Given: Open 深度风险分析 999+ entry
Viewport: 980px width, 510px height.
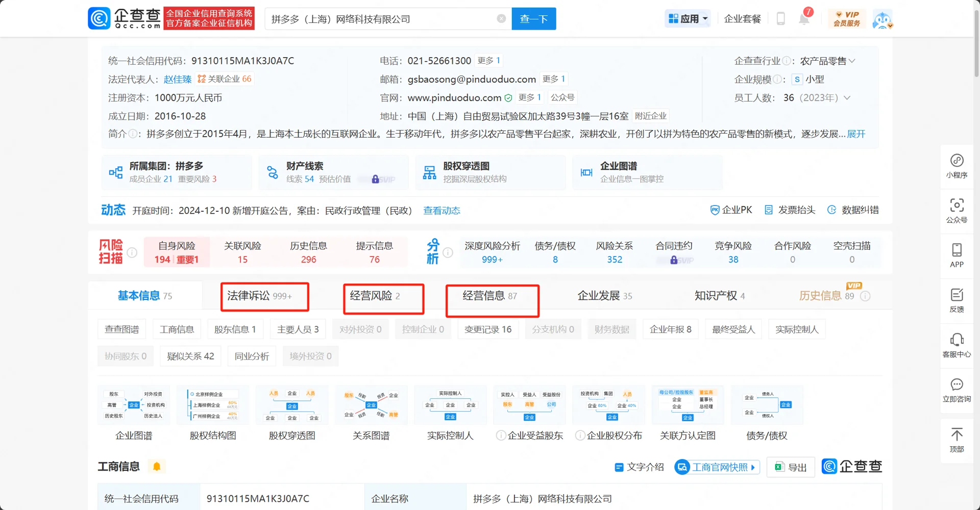Looking at the screenshot, I should pos(492,252).
